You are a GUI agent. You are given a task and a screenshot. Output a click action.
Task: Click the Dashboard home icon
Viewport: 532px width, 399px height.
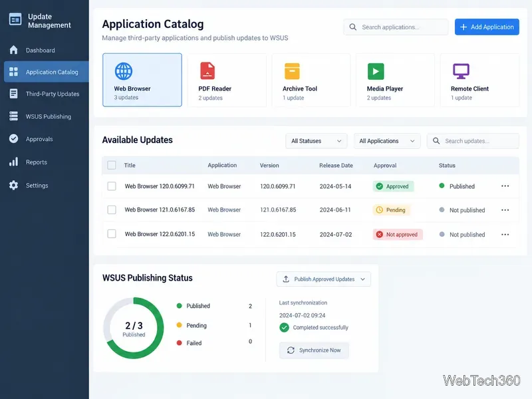[13, 50]
